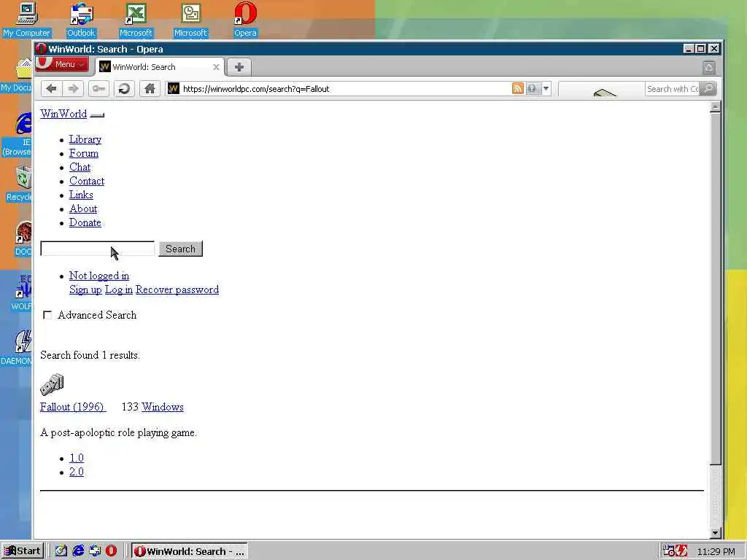The width and height of the screenshot is (747, 560).
Task: Click the Recover password link
Action: (177, 289)
